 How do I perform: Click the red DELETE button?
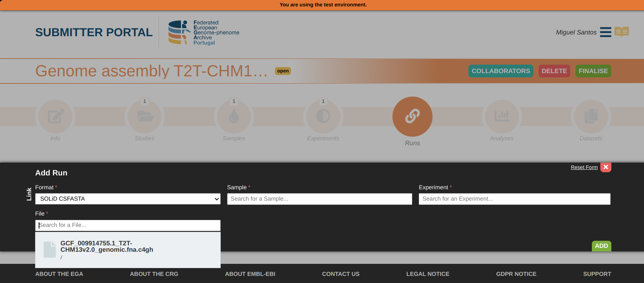coord(554,71)
